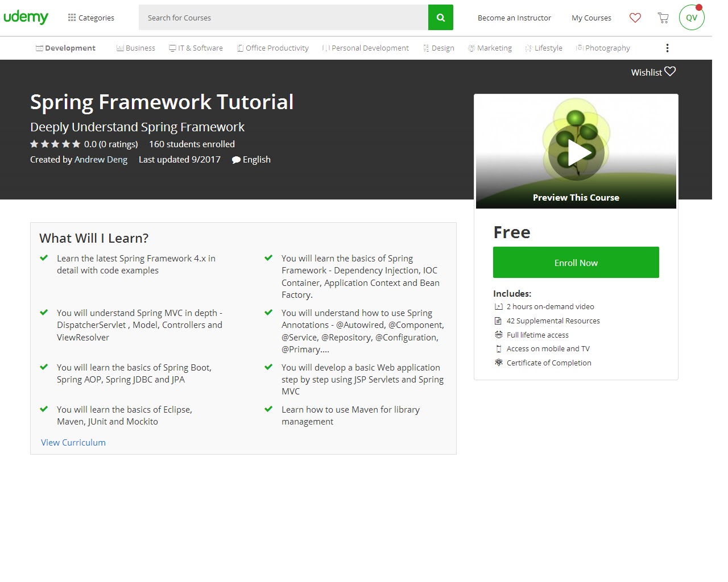Click 'Deeply Understand Spring Framework' subtitle
This screenshot has width=728, height=582.
tap(138, 127)
